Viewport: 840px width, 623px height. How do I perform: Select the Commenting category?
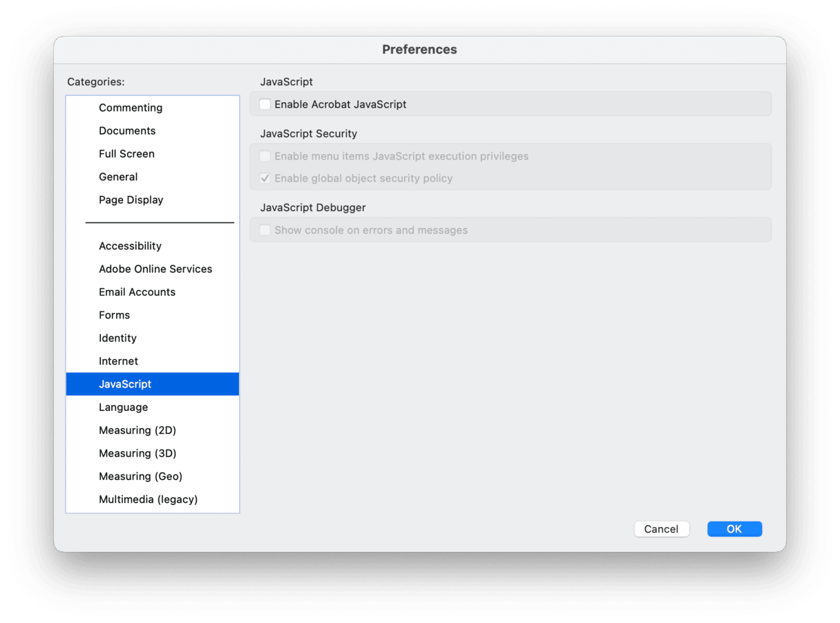pyautogui.click(x=131, y=108)
